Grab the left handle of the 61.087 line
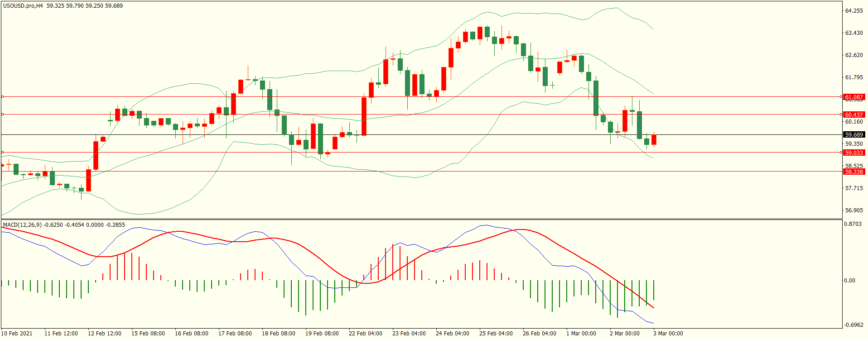Image resolution: width=868 pixels, height=339 pixels. pyautogui.click(x=3, y=97)
